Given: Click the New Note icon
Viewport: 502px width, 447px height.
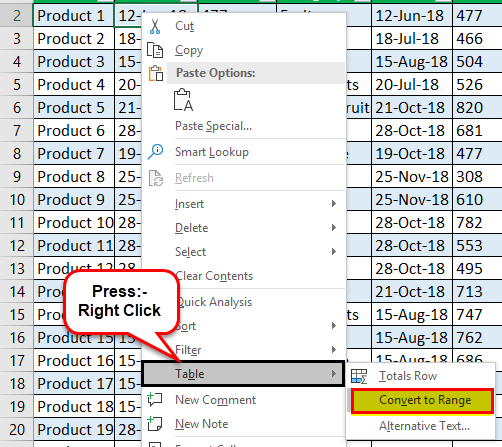Looking at the screenshot, I should [x=155, y=423].
